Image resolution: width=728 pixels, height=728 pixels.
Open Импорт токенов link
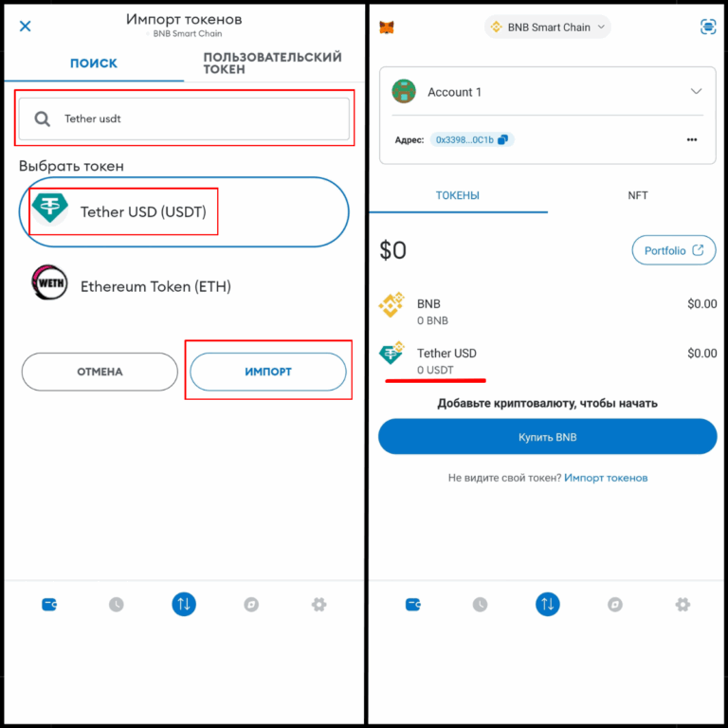tap(606, 478)
